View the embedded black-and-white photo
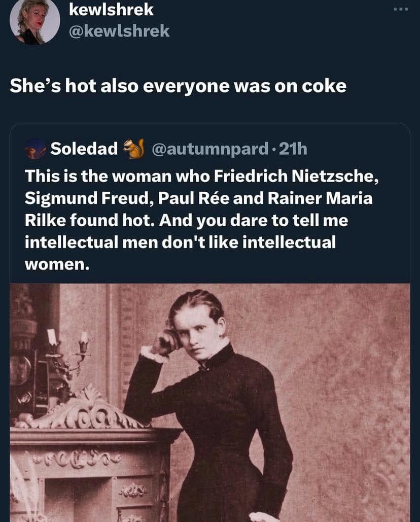 tap(210, 401)
